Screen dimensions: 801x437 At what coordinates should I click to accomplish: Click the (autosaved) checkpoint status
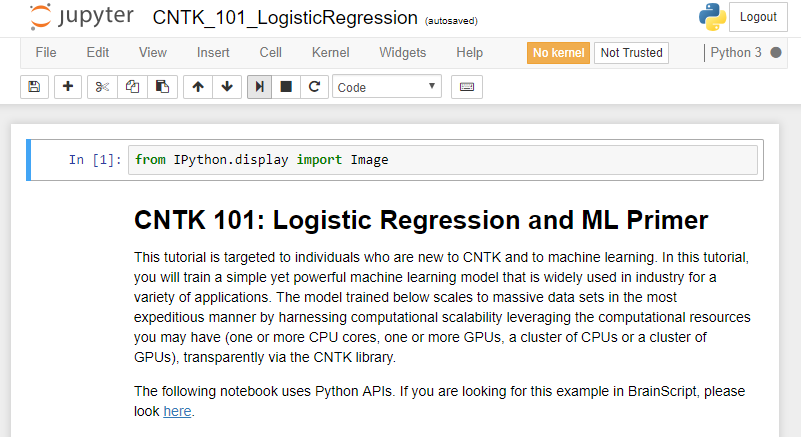pyautogui.click(x=451, y=21)
